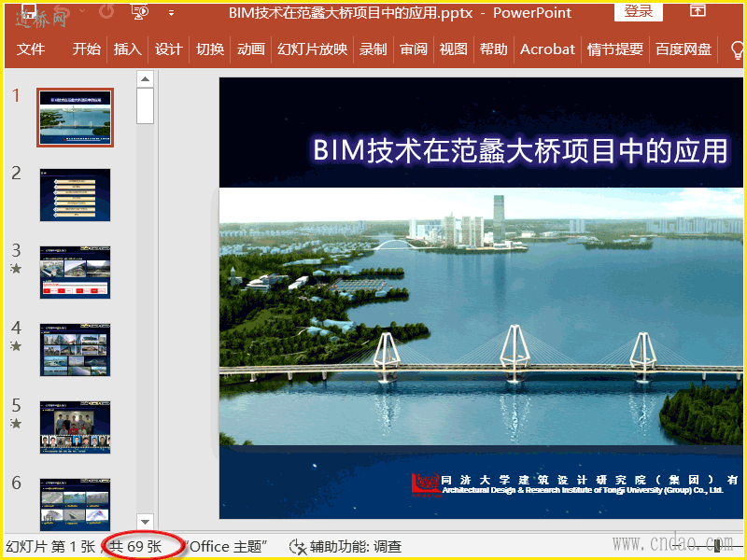Click the 登录 sign-in button
Image resolution: width=747 pixels, height=560 pixels.
[x=639, y=12]
